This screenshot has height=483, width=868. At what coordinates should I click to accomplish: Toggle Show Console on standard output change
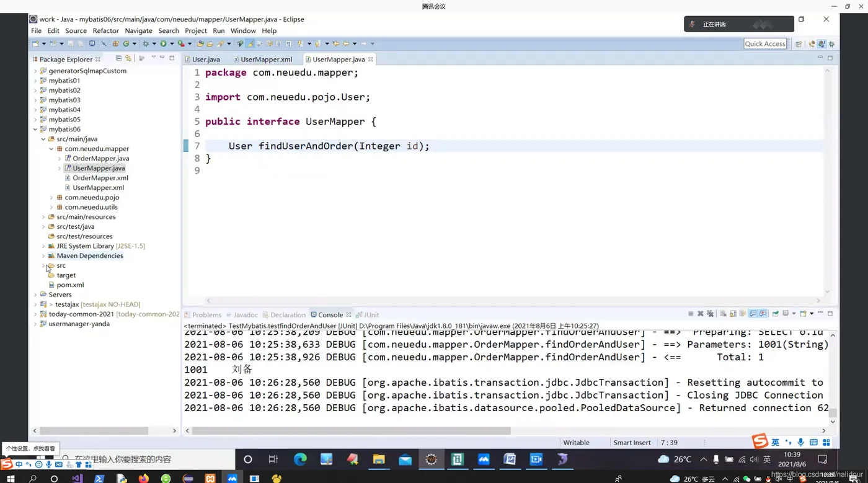pos(753,314)
